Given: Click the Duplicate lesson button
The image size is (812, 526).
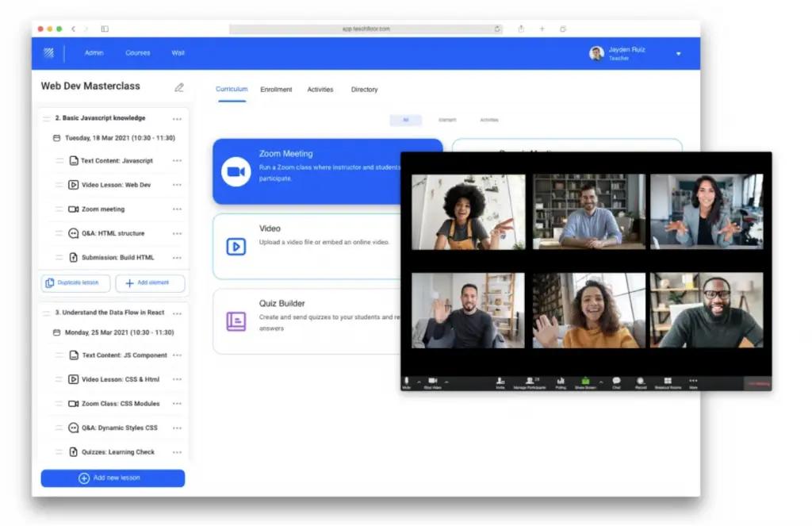Looking at the screenshot, I should [x=75, y=283].
